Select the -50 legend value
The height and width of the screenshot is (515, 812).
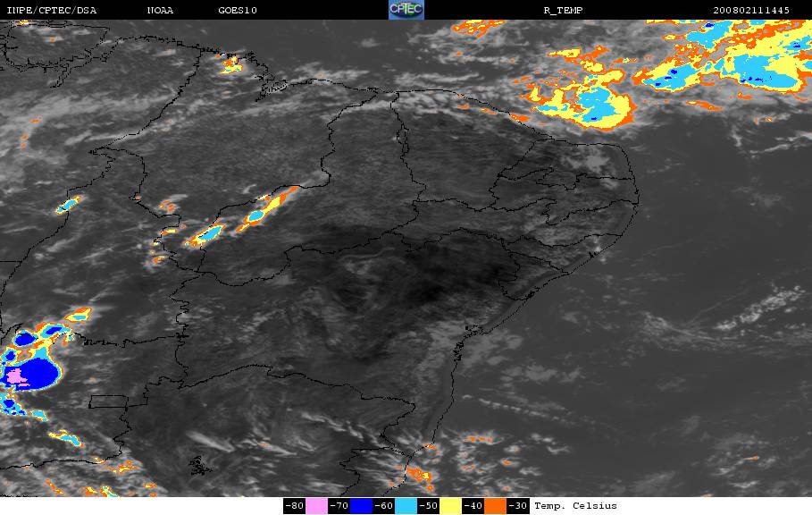(428, 506)
